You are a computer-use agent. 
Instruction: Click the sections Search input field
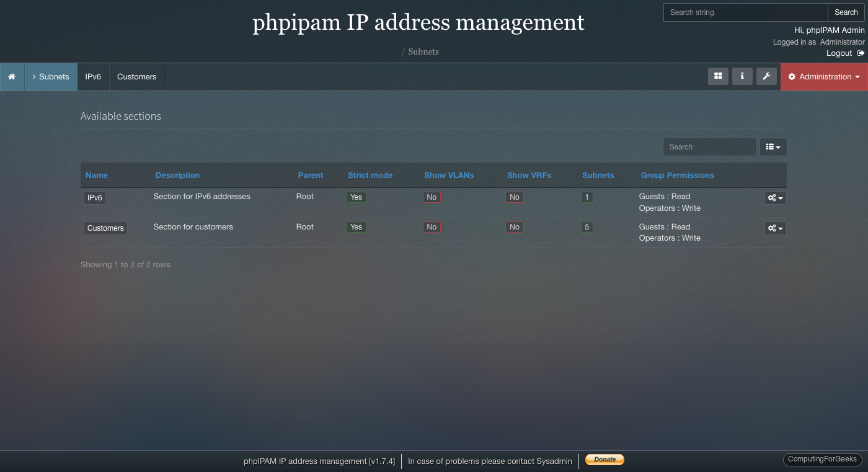[x=709, y=146]
